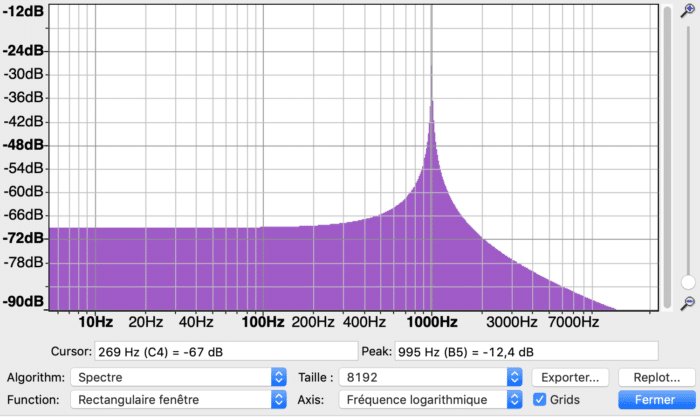Click the zoom-out magnifier icon
This screenshot has height=417, width=700.
[x=688, y=303]
